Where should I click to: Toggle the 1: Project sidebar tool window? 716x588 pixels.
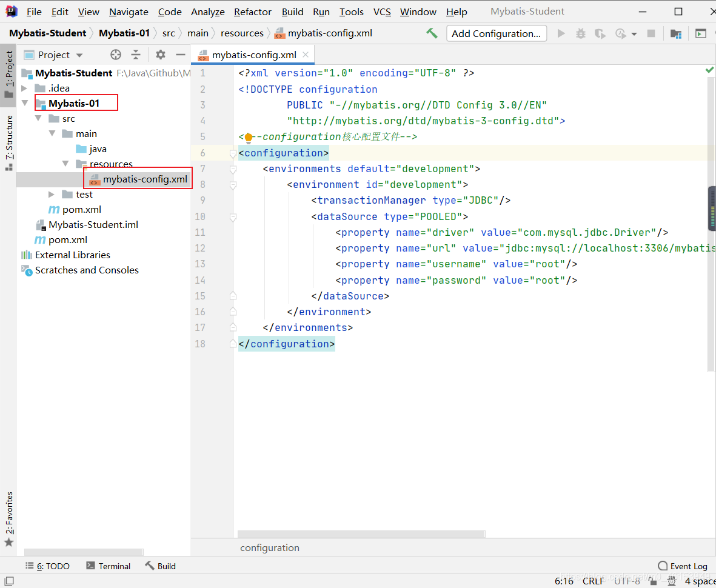(8, 73)
